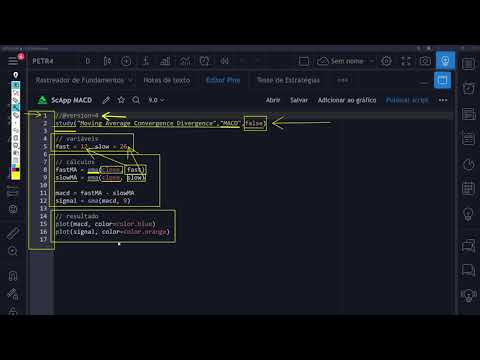Image resolution: width=480 pixels, height=360 pixels.
Task: Open the emoji icons drawing tool
Action: click(x=13, y=209)
